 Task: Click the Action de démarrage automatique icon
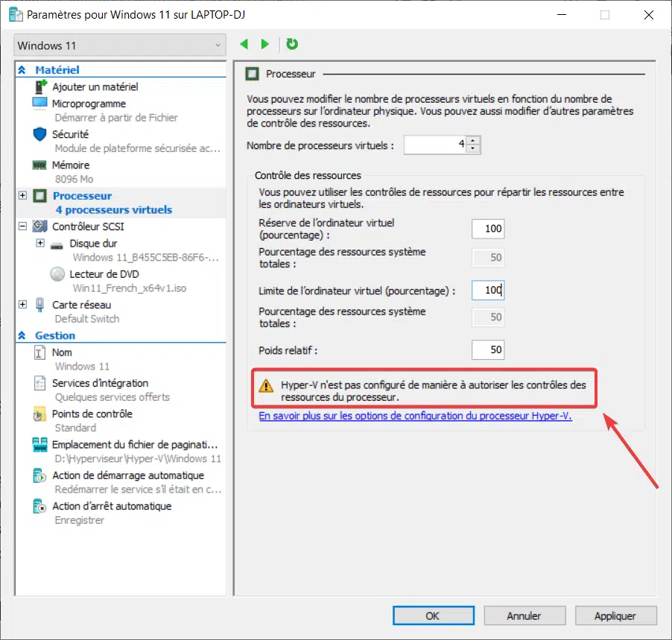point(39,475)
